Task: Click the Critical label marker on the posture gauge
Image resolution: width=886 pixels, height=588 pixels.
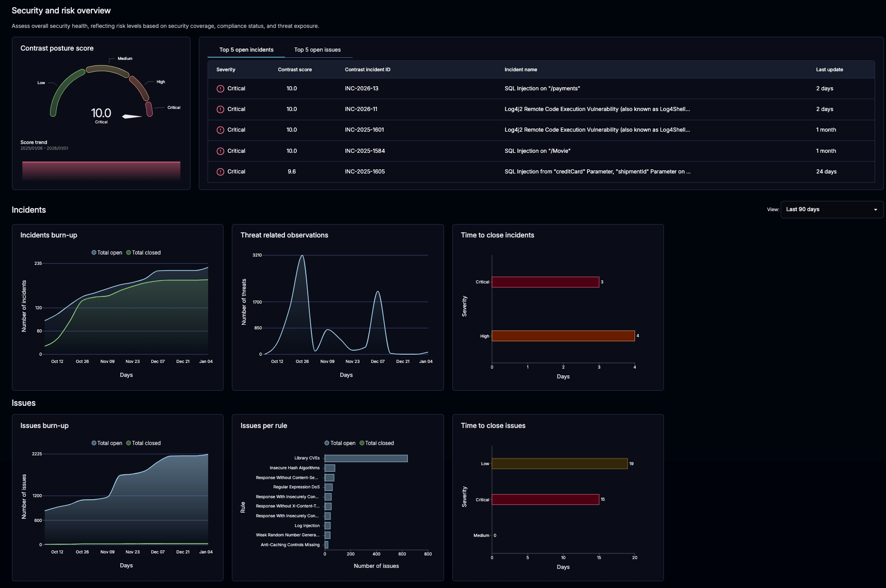Action: (x=174, y=107)
